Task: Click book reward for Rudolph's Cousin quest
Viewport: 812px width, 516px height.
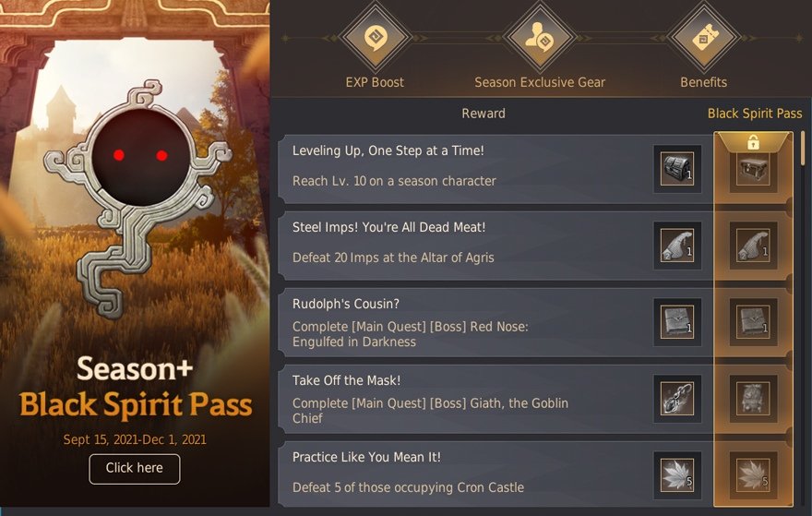Action: (x=677, y=322)
